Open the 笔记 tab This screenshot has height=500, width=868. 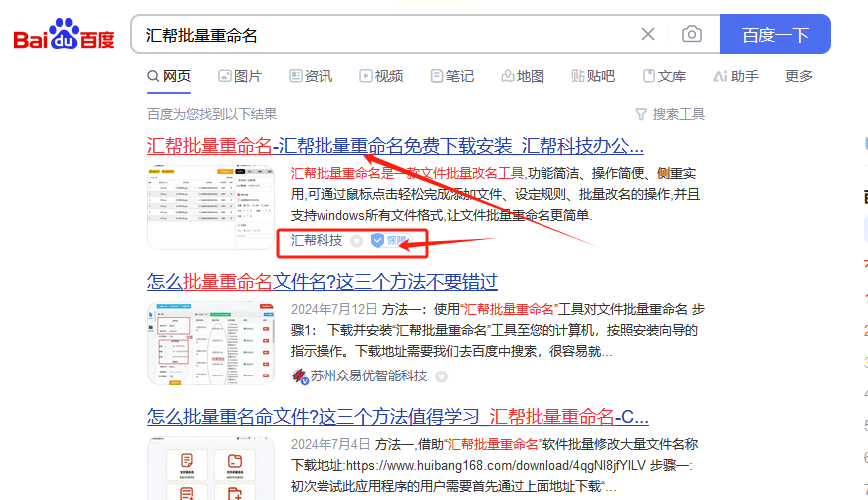pyautogui.click(x=452, y=76)
